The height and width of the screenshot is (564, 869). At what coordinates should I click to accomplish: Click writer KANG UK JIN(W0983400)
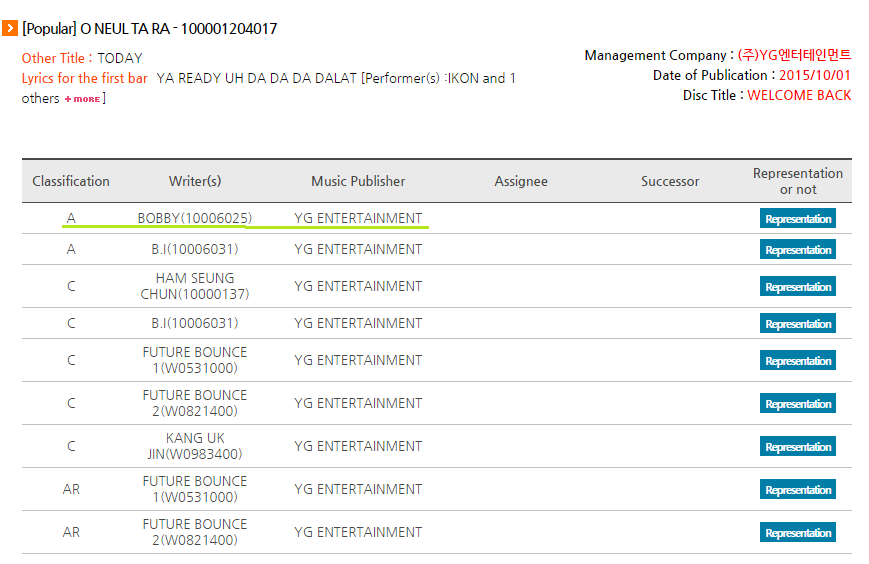point(195,446)
